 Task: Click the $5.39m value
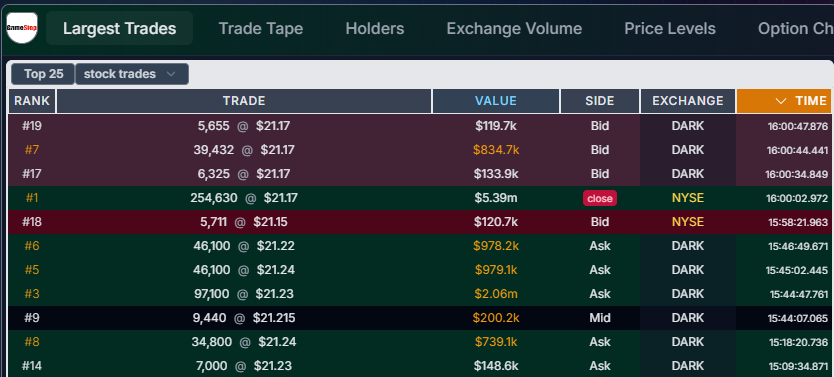pos(496,198)
